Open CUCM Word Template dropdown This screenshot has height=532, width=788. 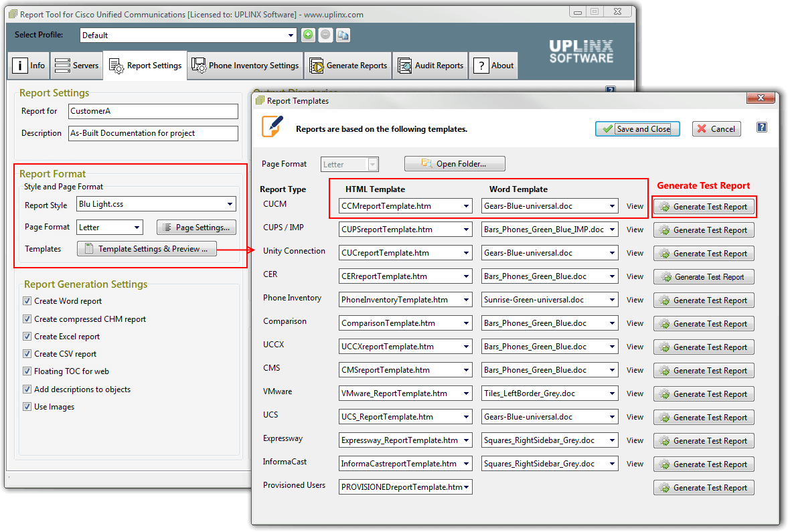(x=612, y=206)
